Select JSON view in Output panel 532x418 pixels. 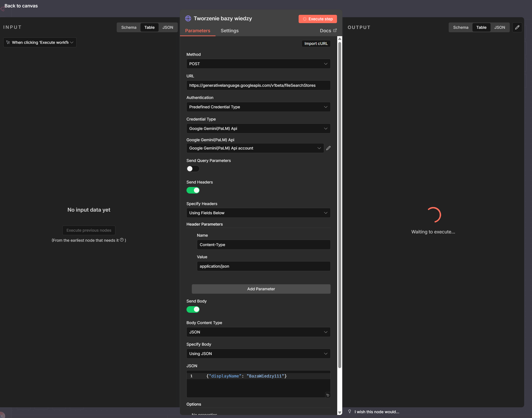tap(499, 27)
